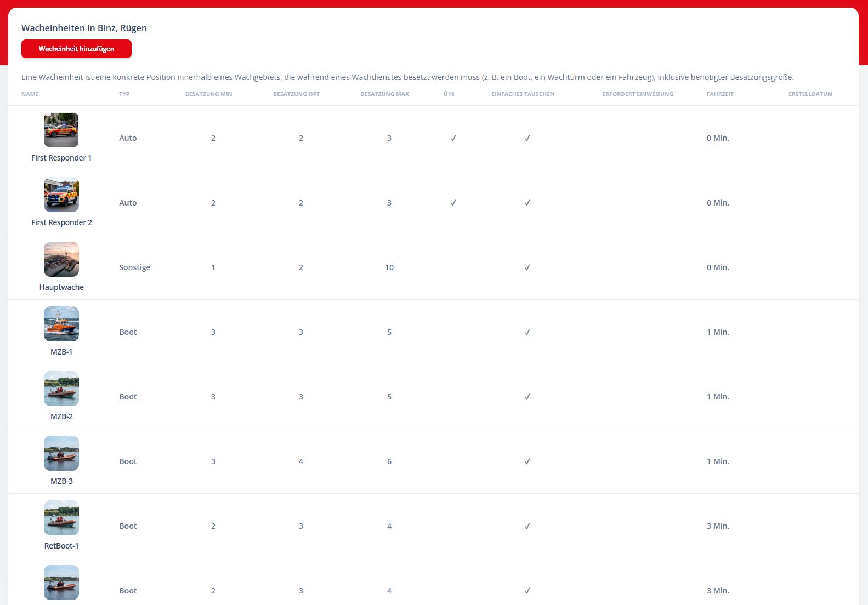Open the MZB-1 boat thumbnail
This screenshot has height=605, width=868.
[x=61, y=324]
